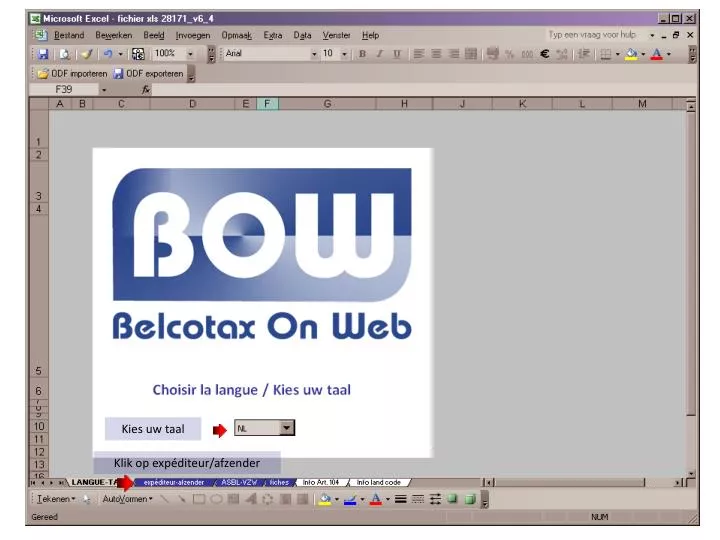Click the F39 Name Box field
This screenshot has height=540, width=720.
[x=64, y=90]
